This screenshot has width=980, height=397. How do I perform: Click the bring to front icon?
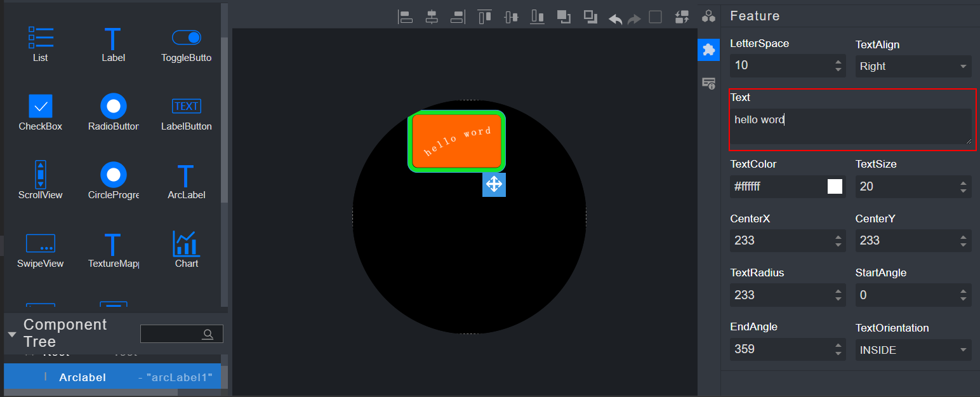(x=563, y=17)
